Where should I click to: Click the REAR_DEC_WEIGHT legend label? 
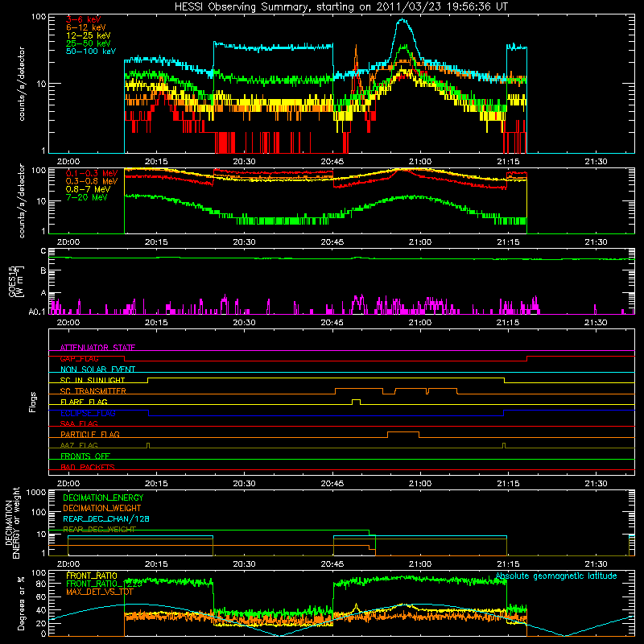point(99,530)
